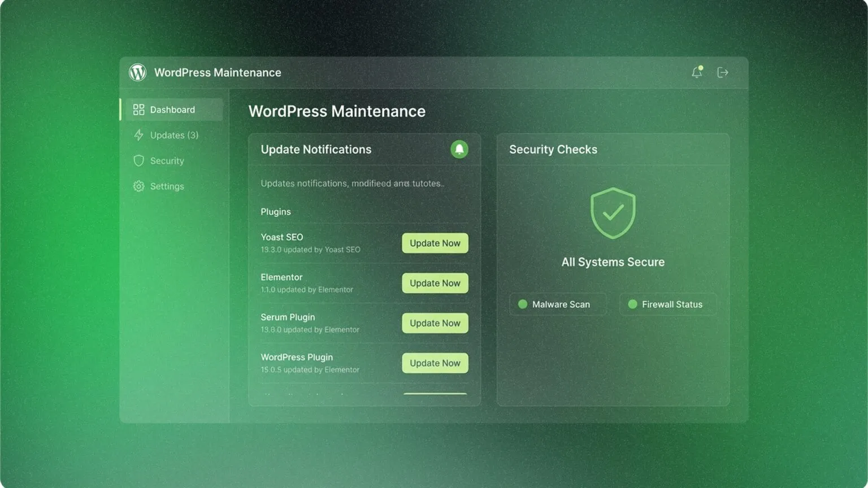
Task: Click Update Now for Elementor
Action: (435, 283)
